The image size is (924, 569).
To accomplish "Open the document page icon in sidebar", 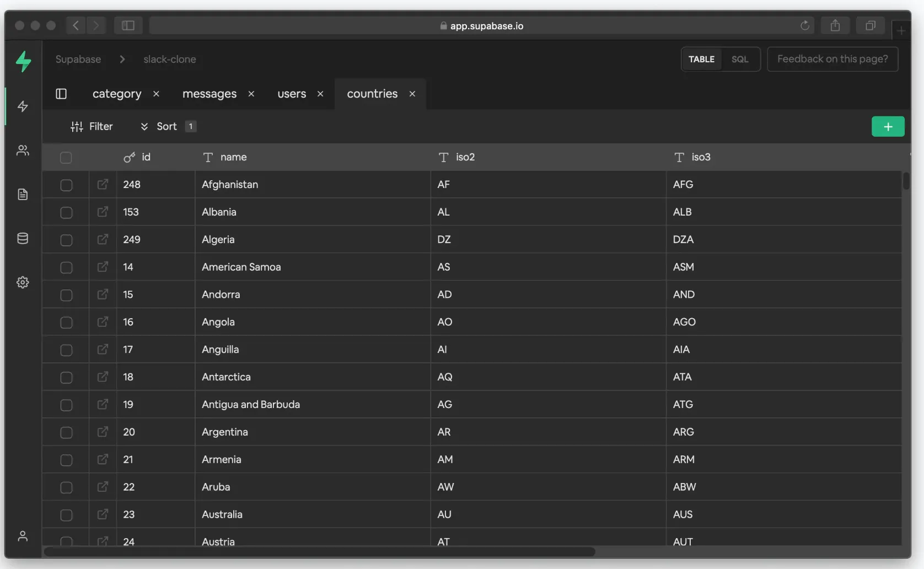I will tap(23, 194).
